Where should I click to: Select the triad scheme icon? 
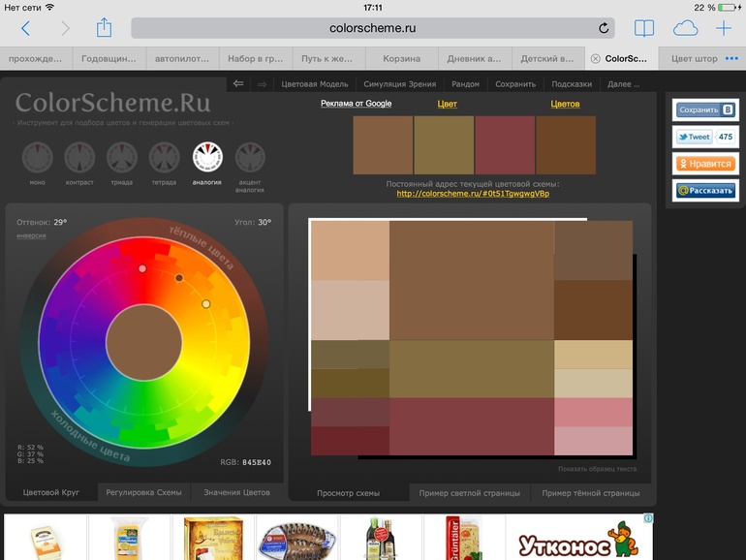121,158
